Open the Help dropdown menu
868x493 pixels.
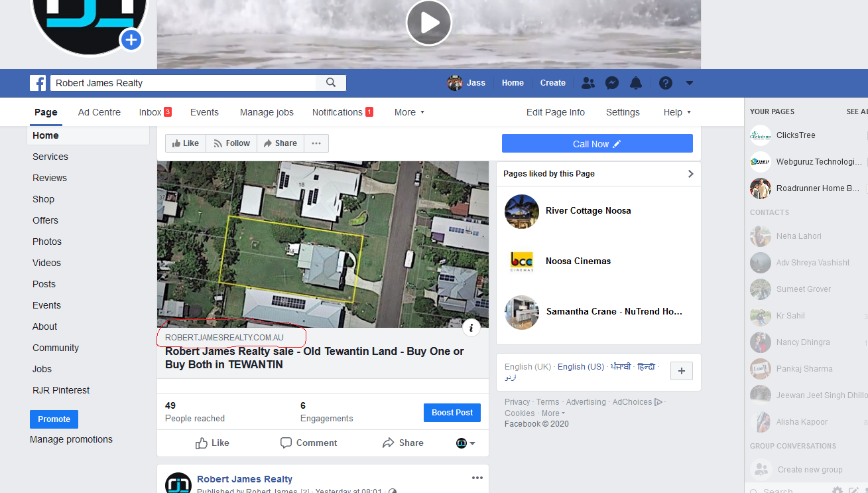click(677, 112)
